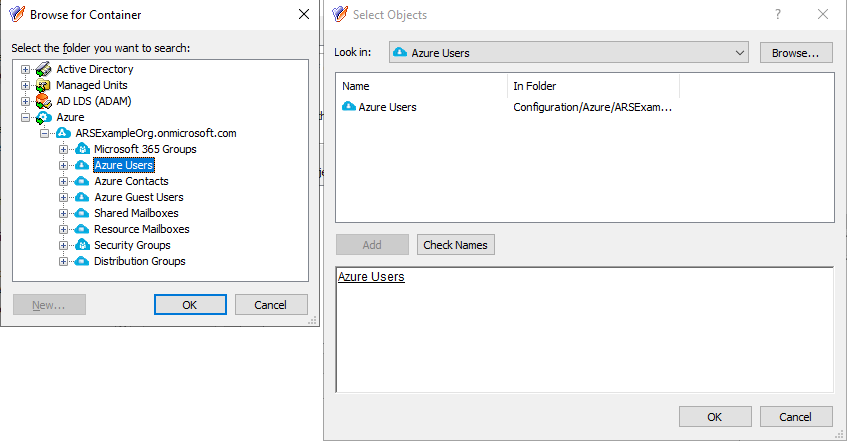Click the New... button
The width and height of the screenshot is (847, 441).
[49, 305]
